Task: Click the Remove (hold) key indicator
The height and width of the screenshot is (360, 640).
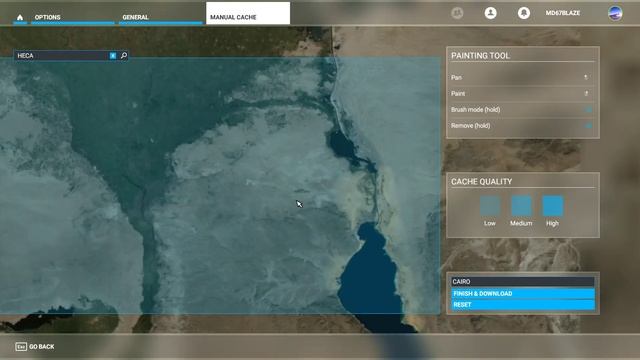Action: click(x=588, y=126)
